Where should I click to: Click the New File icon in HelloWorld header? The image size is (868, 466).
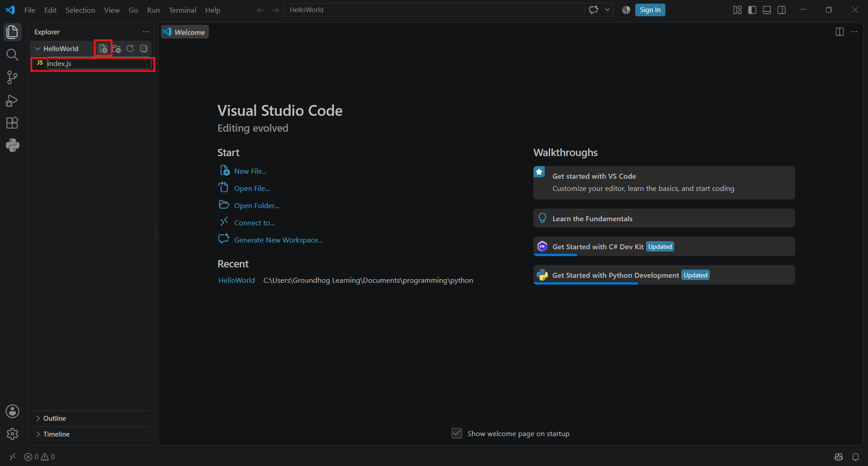click(x=104, y=48)
